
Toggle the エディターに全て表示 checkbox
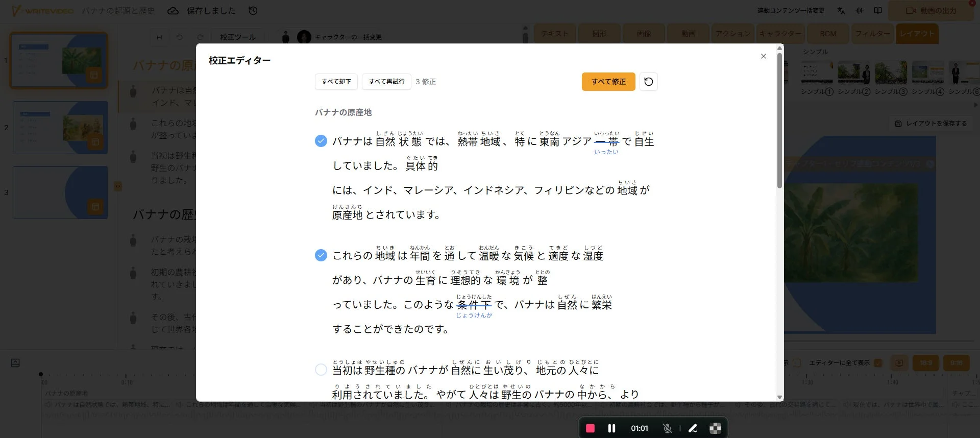(878, 363)
